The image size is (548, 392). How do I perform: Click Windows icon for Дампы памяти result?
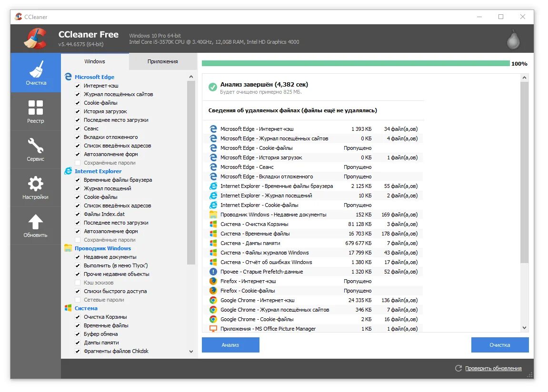pyautogui.click(x=213, y=243)
